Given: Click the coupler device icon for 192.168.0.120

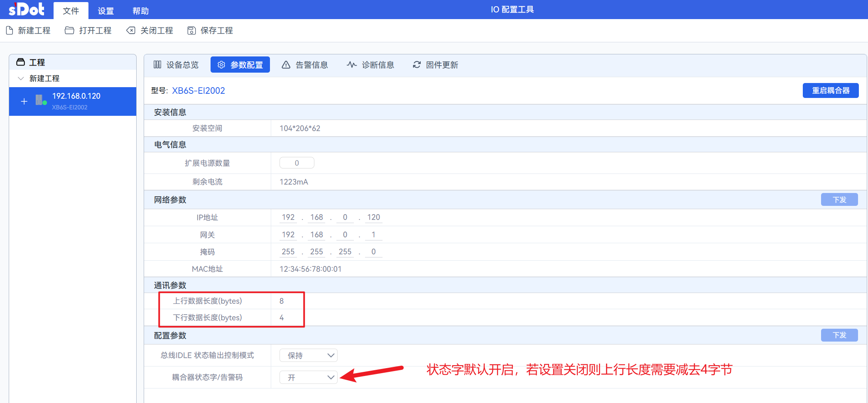Looking at the screenshot, I should tap(41, 100).
